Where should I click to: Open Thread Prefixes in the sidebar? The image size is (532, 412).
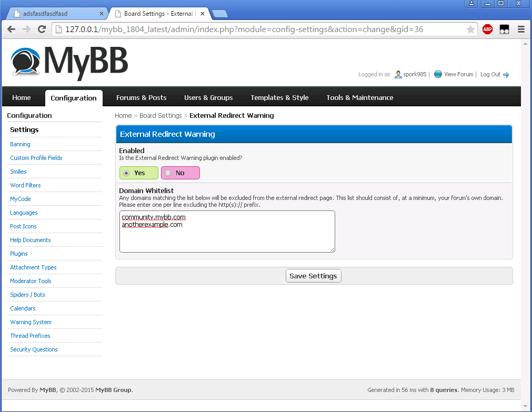point(30,336)
